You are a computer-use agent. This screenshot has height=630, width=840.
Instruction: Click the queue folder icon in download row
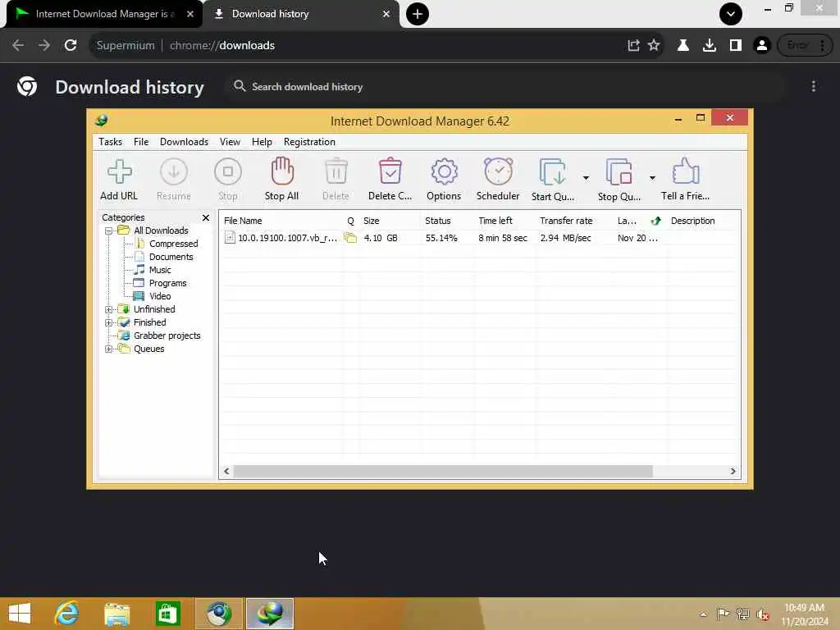point(350,238)
